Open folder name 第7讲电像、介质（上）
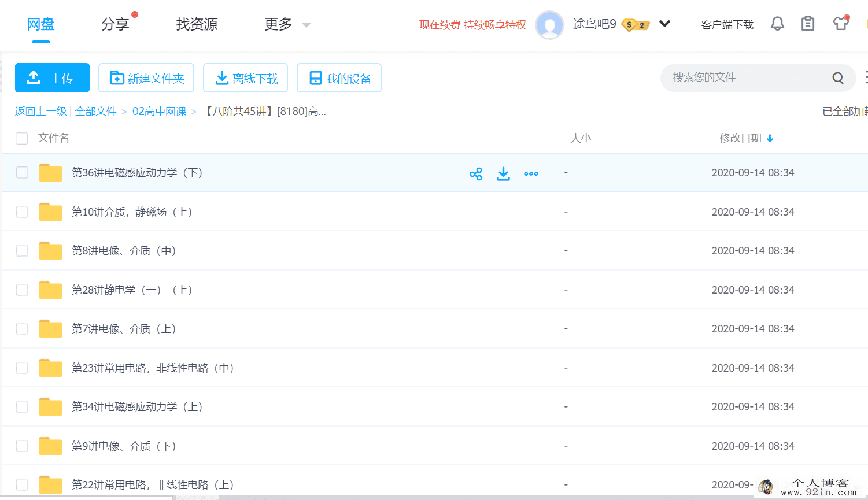Screen dimensions: 868x500 point(124,329)
